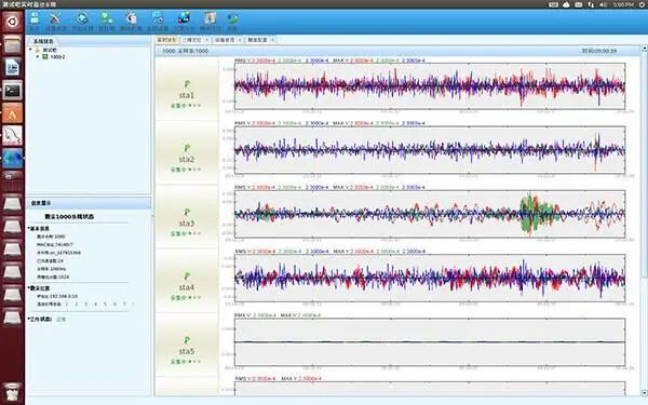Click the green P icon for sta1
Viewport: 648px width, 405px height.
[x=187, y=83]
